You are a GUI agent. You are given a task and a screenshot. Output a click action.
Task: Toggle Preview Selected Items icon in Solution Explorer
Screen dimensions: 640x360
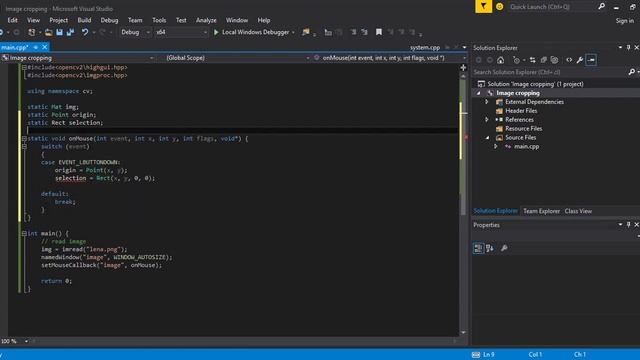click(x=591, y=60)
